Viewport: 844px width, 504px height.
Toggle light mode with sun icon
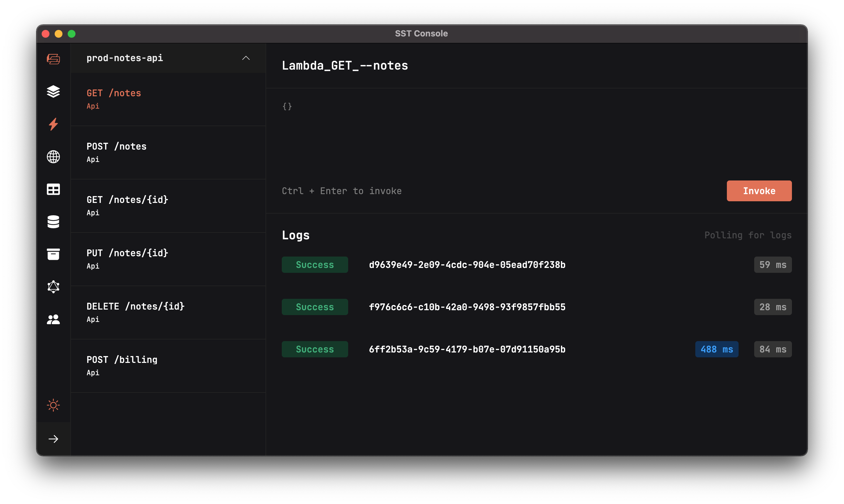pos(53,405)
